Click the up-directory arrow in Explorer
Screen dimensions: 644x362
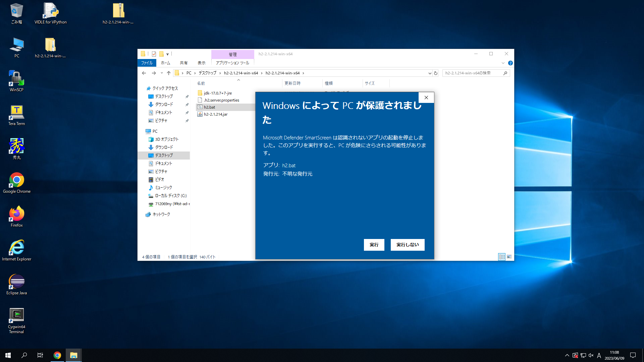[x=169, y=73]
